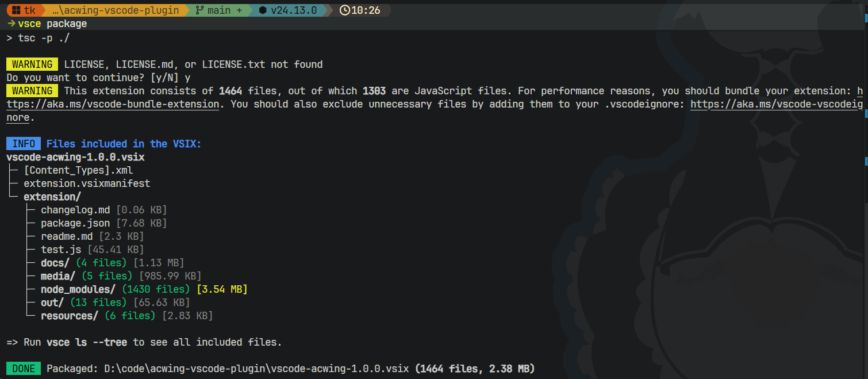Click the out/ folder entry

pyautogui.click(x=52, y=303)
